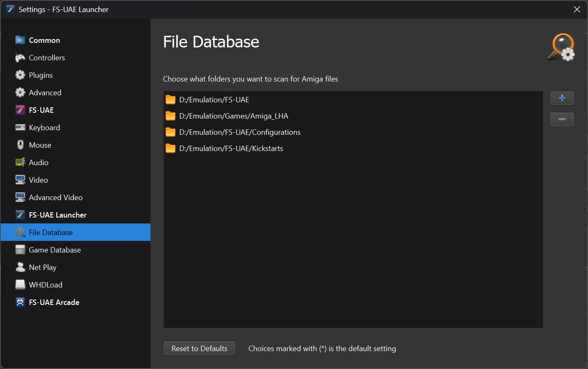Remove selected folder with minus button
This screenshot has width=588, height=369.
(x=562, y=119)
